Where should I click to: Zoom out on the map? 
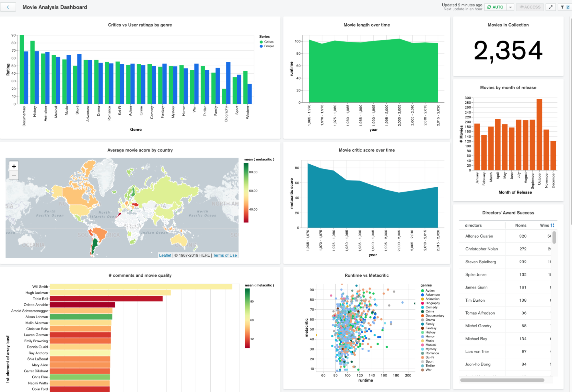14,175
